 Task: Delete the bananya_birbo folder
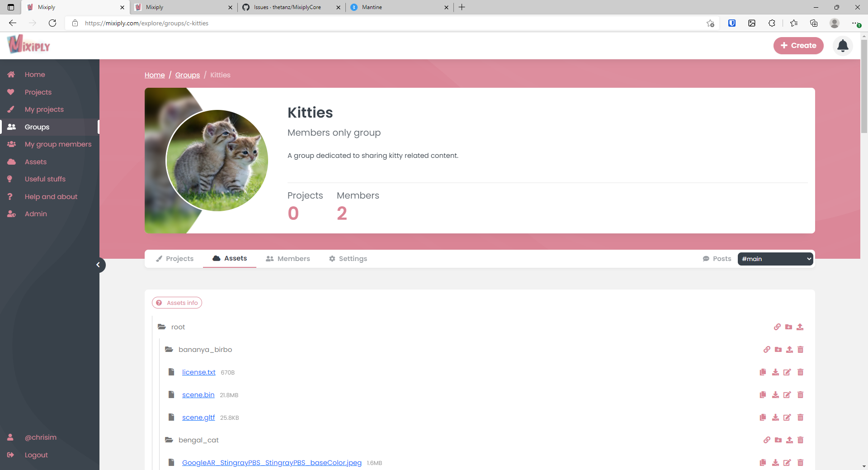[801, 349]
